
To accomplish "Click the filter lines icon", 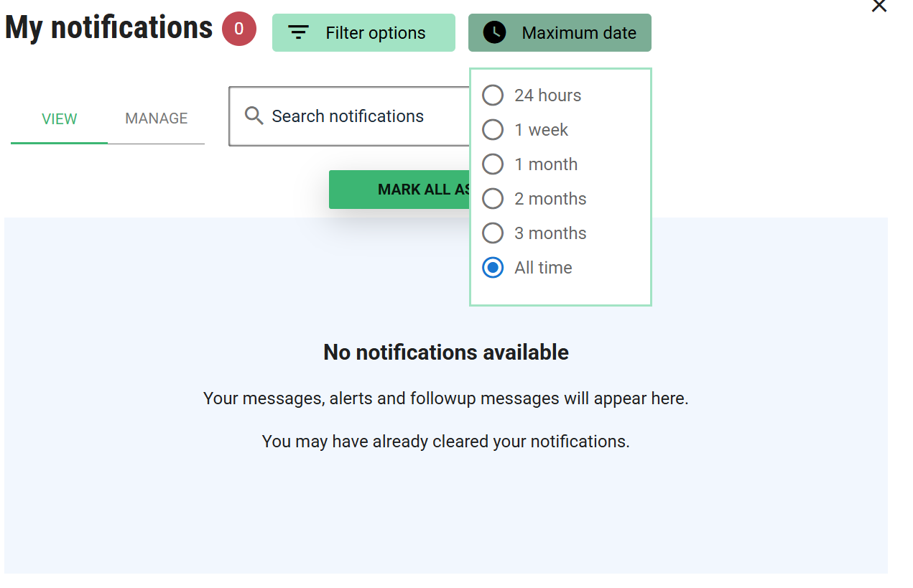I will click(298, 33).
